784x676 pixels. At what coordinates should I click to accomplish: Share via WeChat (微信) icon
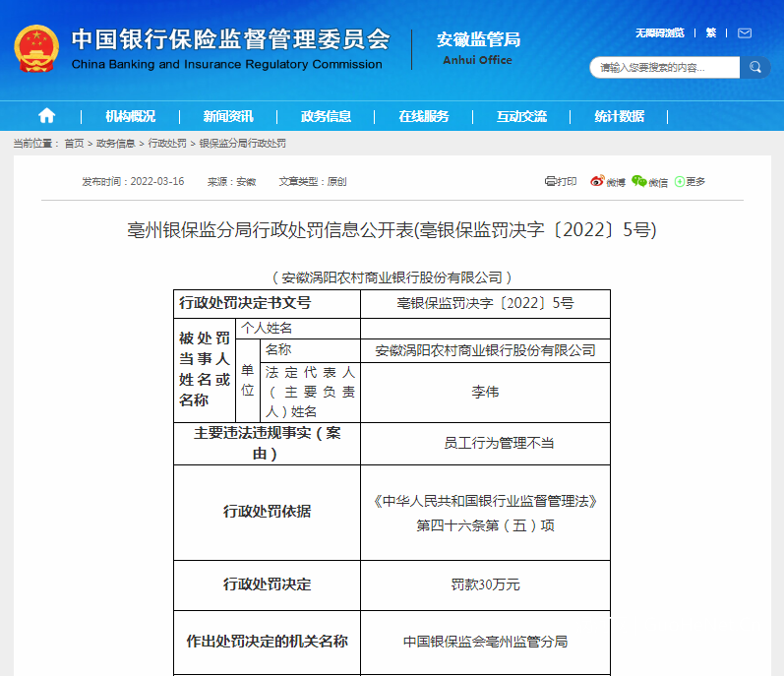649,181
